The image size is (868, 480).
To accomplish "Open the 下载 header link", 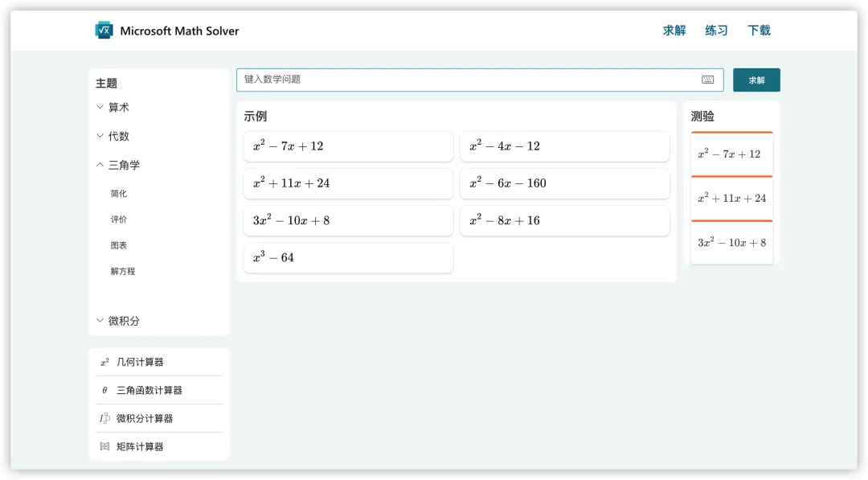I will (759, 31).
